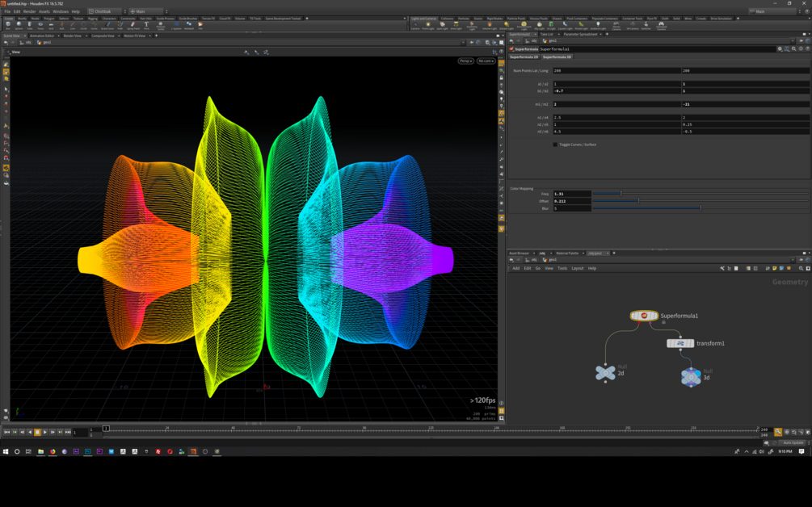Click the Superformula1 node name field
Screen dimensions: 812x507
(658, 48)
